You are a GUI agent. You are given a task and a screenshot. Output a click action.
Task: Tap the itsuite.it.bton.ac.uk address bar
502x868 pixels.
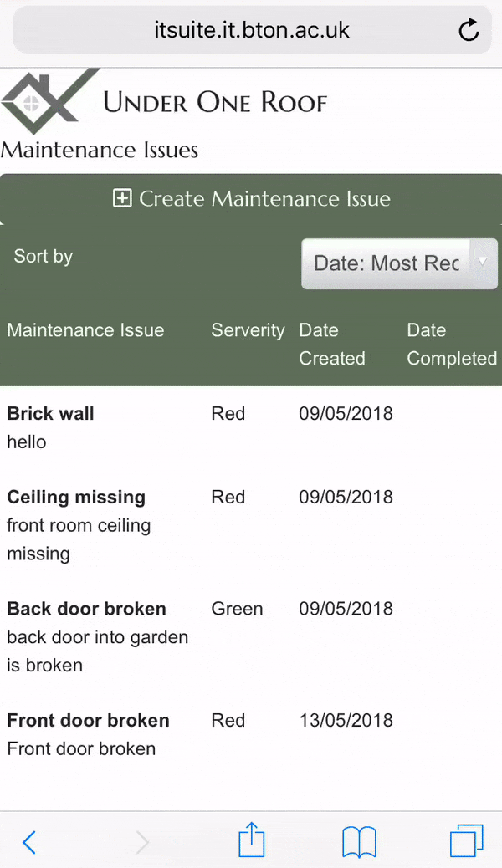pyautogui.click(x=252, y=30)
